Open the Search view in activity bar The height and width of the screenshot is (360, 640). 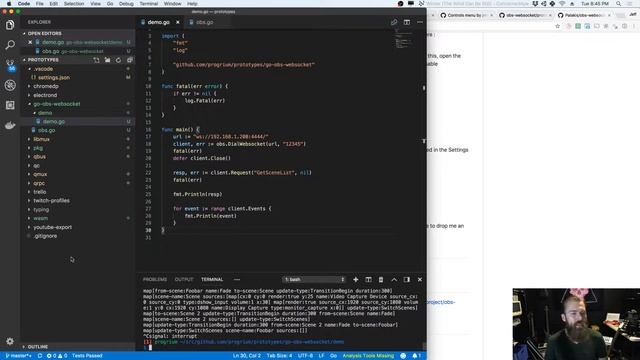(x=10, y=44)
